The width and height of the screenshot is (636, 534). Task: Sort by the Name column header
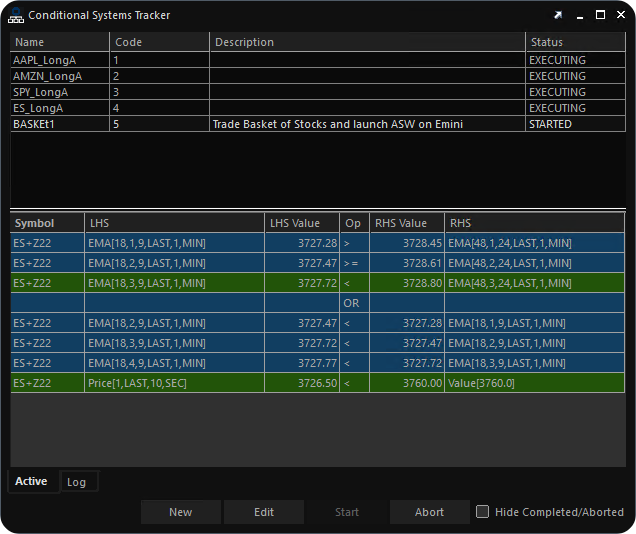tap(60, 42)
